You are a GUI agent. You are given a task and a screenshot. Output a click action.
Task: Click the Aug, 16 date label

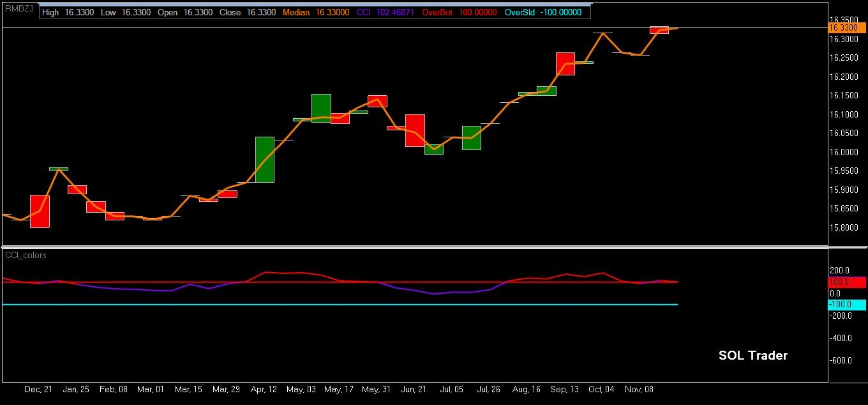pos(527,389)
